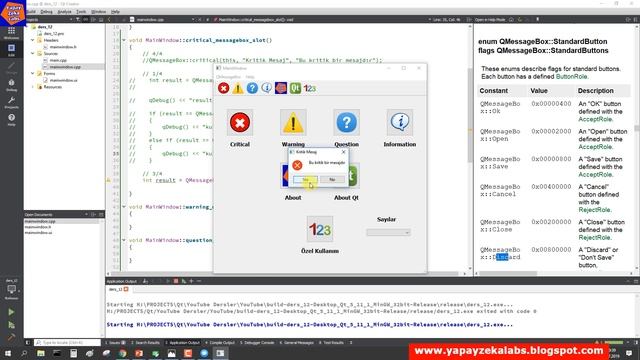This screenshot has height=360, width=640.
Task: Open the Sayılar combo box
Action: click(388, 232)
